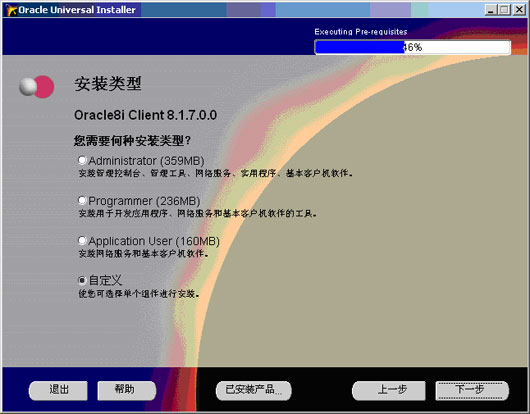
Task: Click the description under Administrator option
Action: tap(216, 173)
